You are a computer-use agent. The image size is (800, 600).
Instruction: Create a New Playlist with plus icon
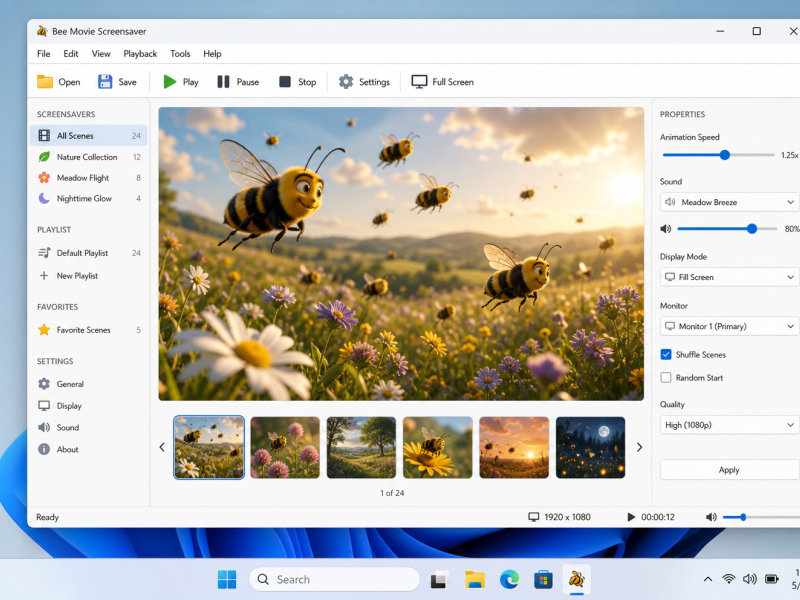pos(44,276)
